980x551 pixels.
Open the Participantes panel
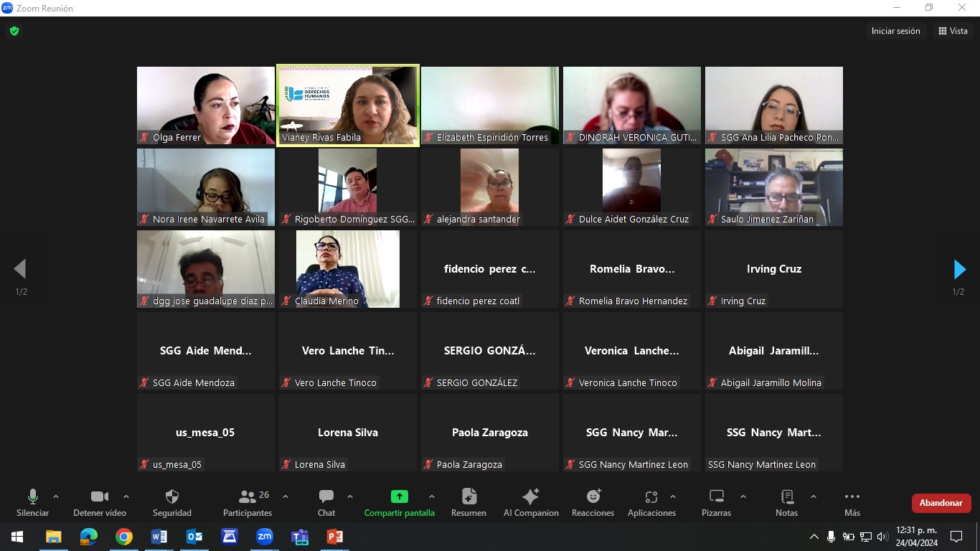tap(248, 497)
